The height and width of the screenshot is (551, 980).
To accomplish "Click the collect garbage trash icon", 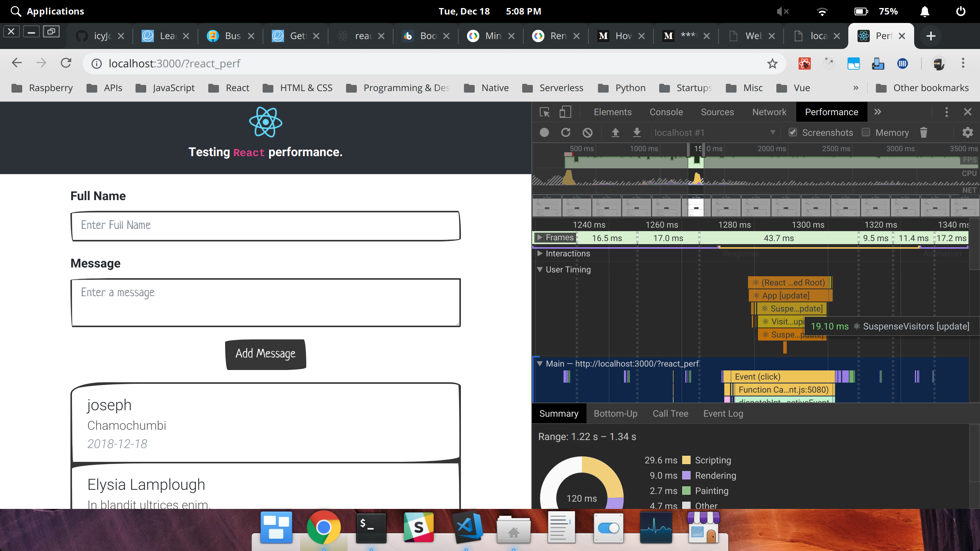I will coord(923,132).
